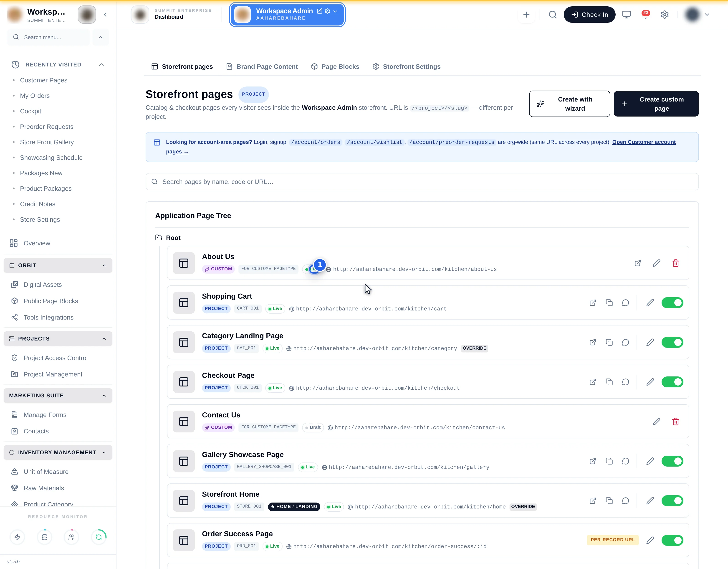Duplicate the Shopping Cart page
The height and width of the screenshot is (569, 728).
(609, 303)
